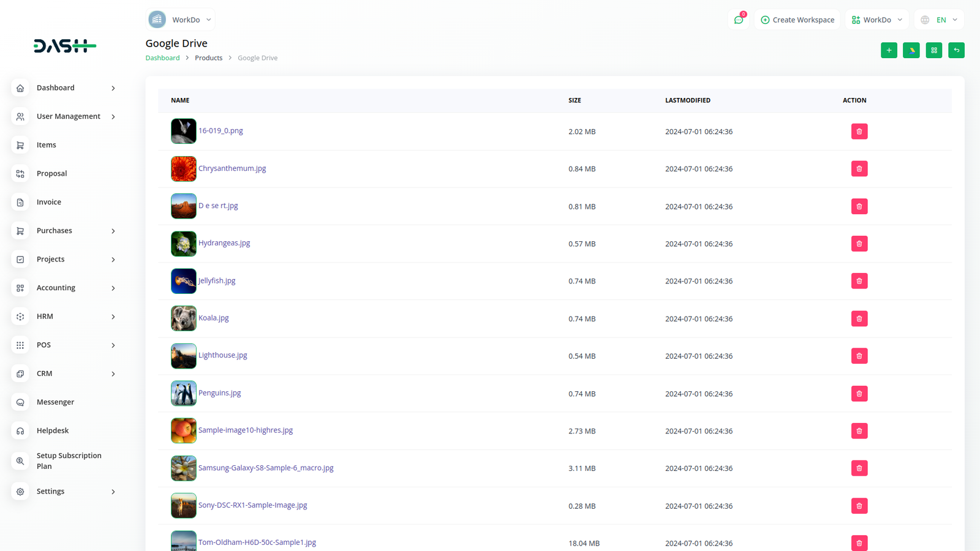This screenshot has width=980, height=551.
Task: Open the chat messages icon in header
Action: (x=739, y=20)
